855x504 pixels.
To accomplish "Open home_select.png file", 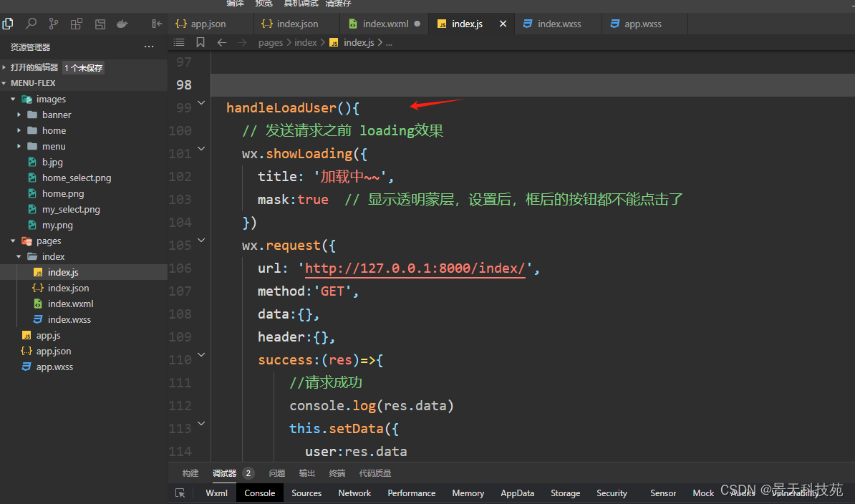I will point(77,178).
